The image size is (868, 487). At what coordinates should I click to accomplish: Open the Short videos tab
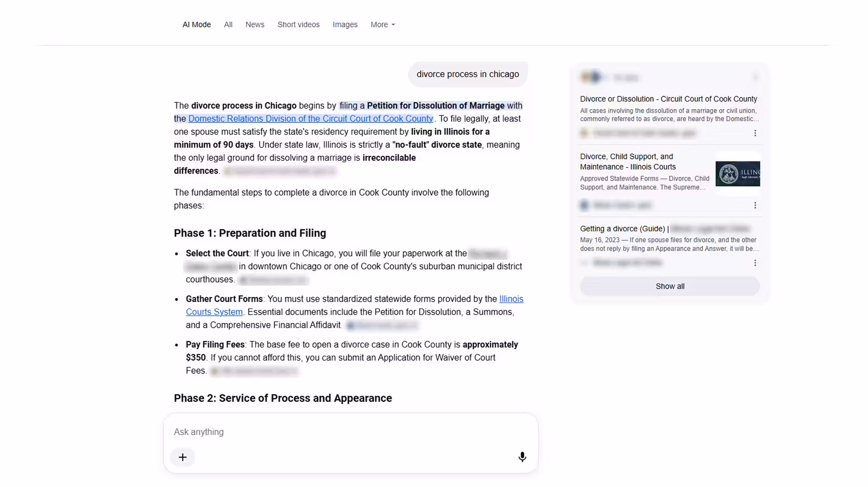pyautogui.click(x=298, y=24)
